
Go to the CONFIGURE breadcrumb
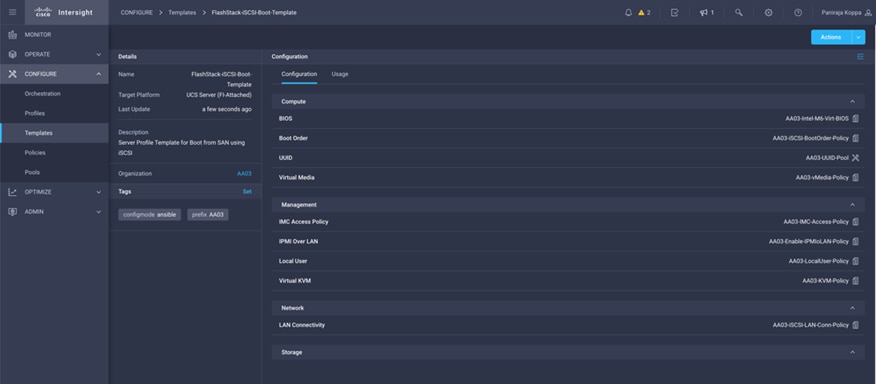pos(136,12)
